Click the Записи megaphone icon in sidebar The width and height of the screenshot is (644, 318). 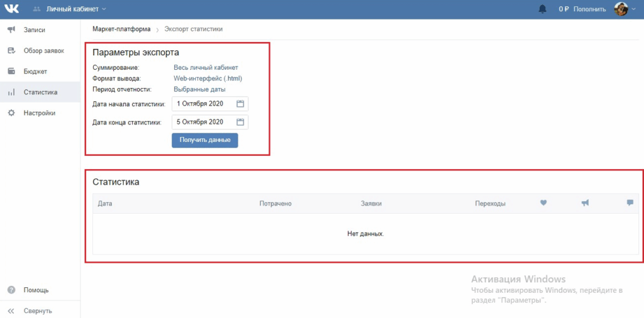11,30
